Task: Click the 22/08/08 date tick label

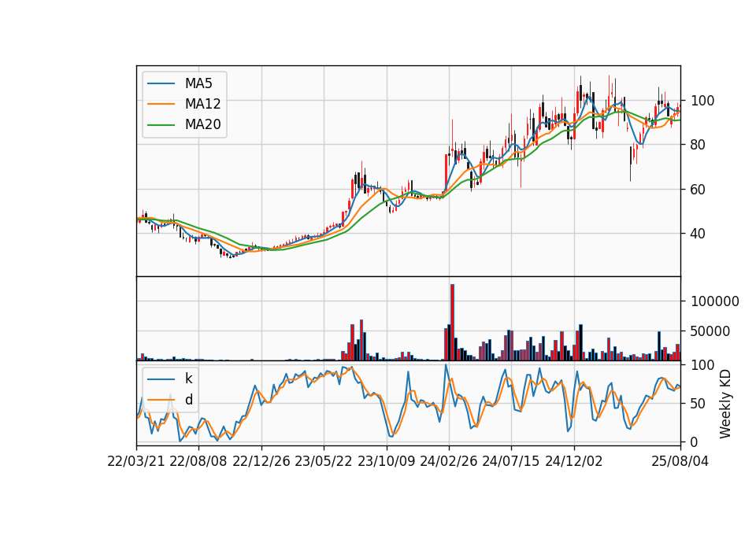Action: click(198, 461)
